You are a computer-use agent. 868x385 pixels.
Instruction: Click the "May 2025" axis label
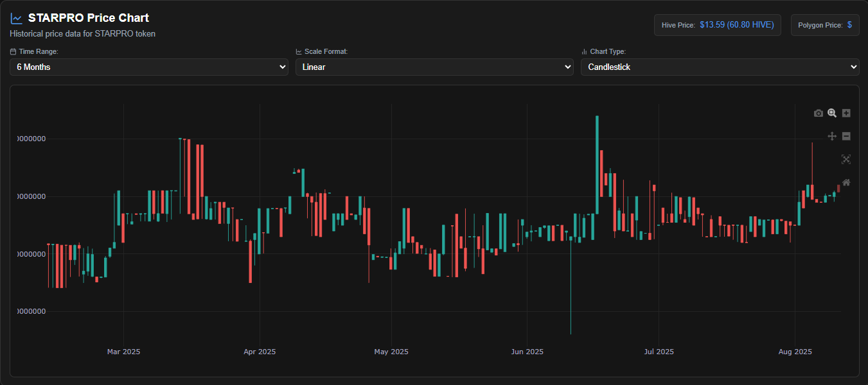(x=391, y=352)
